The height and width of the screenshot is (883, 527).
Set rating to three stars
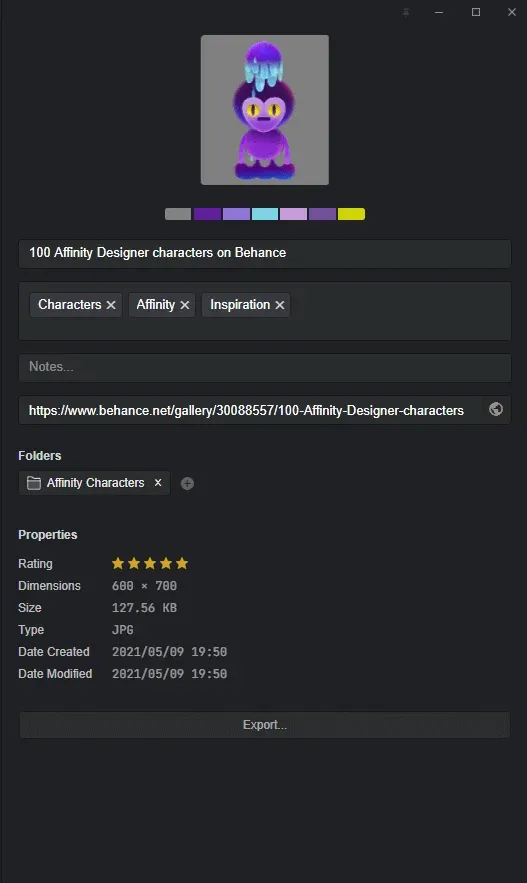click(x=150, y=563)
